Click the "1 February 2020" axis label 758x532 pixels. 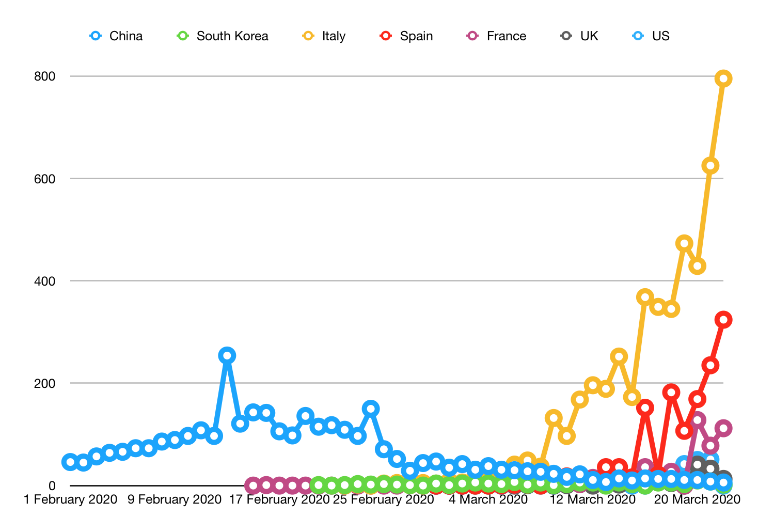point(71,499)
